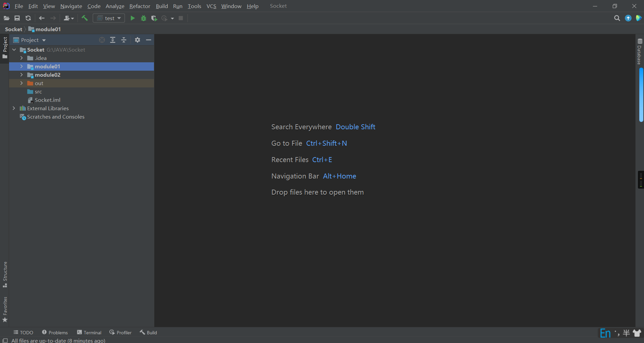Open the user profile toolbar dropdown
This screenshot has width=644, height=343.
[69, 18]
